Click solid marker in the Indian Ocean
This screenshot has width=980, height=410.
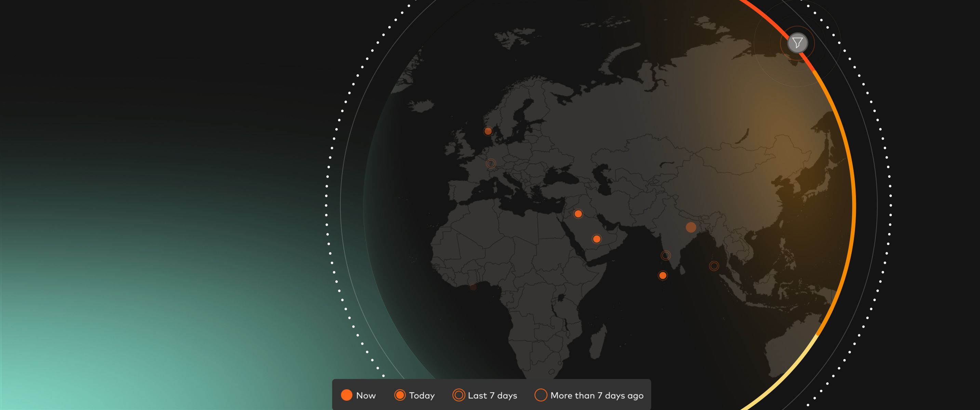point(663,275)
